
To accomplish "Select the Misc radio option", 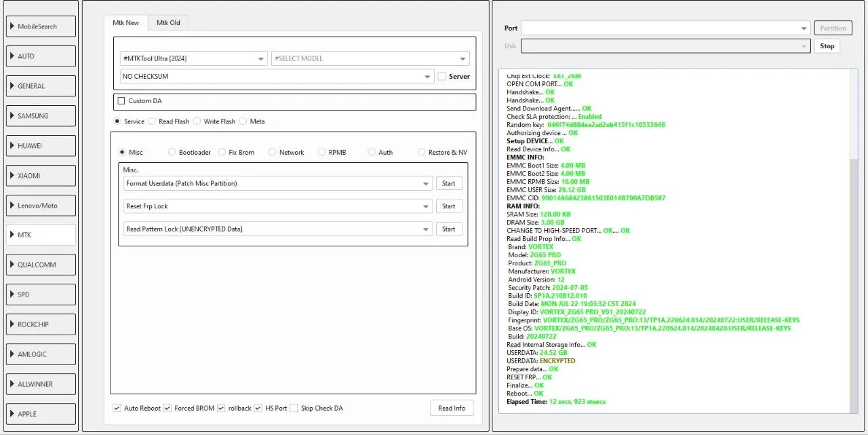I will (x=122, y=153).
